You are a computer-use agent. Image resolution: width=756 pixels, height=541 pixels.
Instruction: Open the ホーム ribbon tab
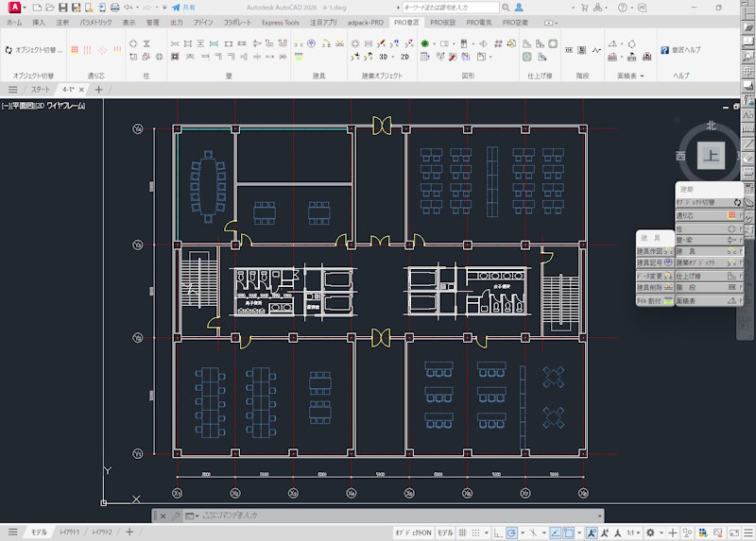(x=14, y=23)
